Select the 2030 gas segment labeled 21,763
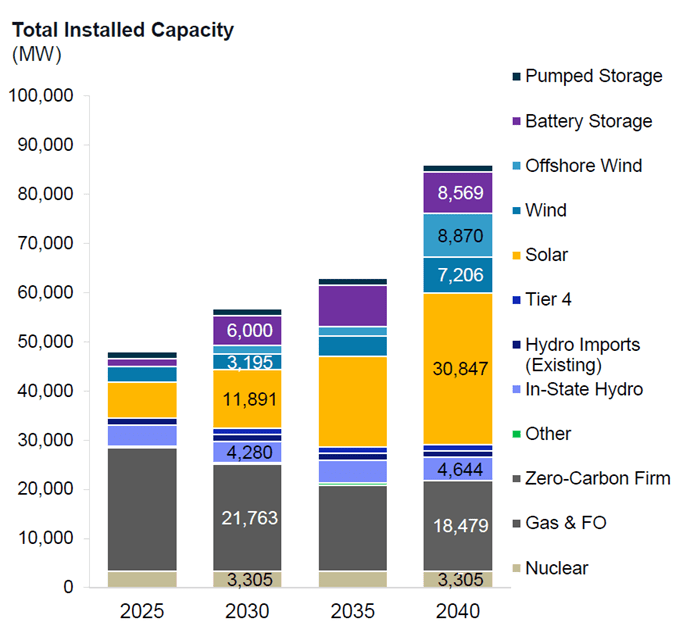This screenshot has width=683, height=633. [248, 517]
